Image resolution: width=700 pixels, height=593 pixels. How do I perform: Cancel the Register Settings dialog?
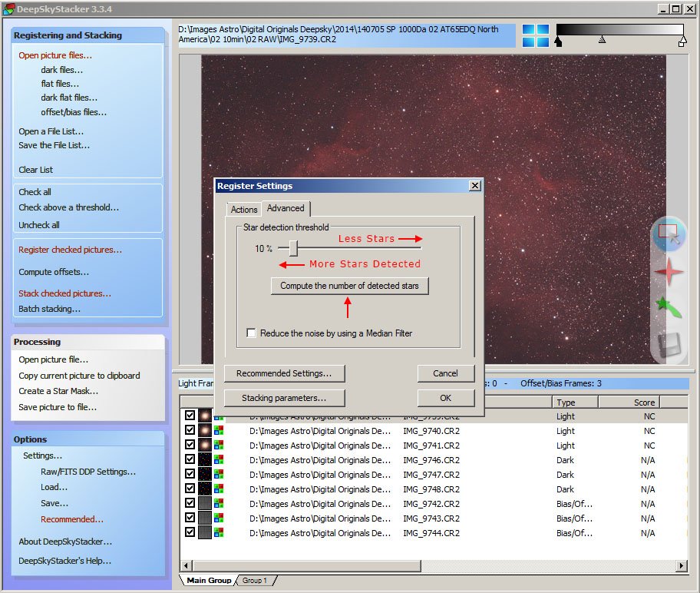pyautogui.click(x=445, y=373)
